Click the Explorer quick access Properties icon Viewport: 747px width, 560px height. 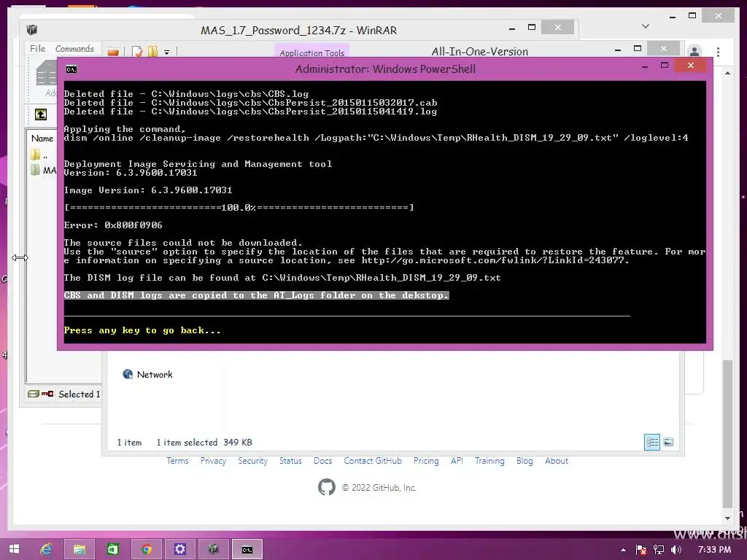coord(137,52)
